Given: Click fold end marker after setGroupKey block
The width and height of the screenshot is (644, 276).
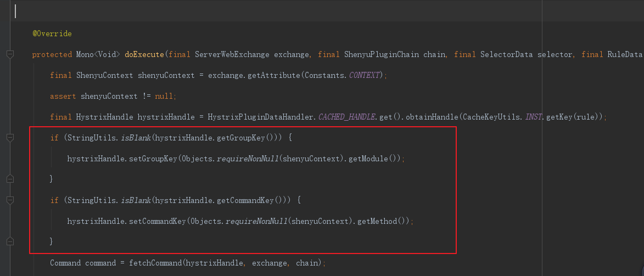Looking at the screenshot, I should tap(10, 179).
